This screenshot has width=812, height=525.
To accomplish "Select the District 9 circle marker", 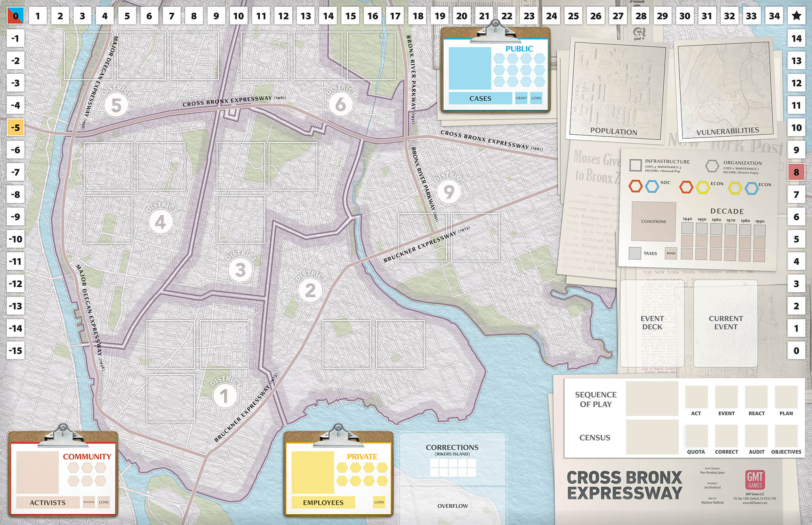I will [448, 192].
